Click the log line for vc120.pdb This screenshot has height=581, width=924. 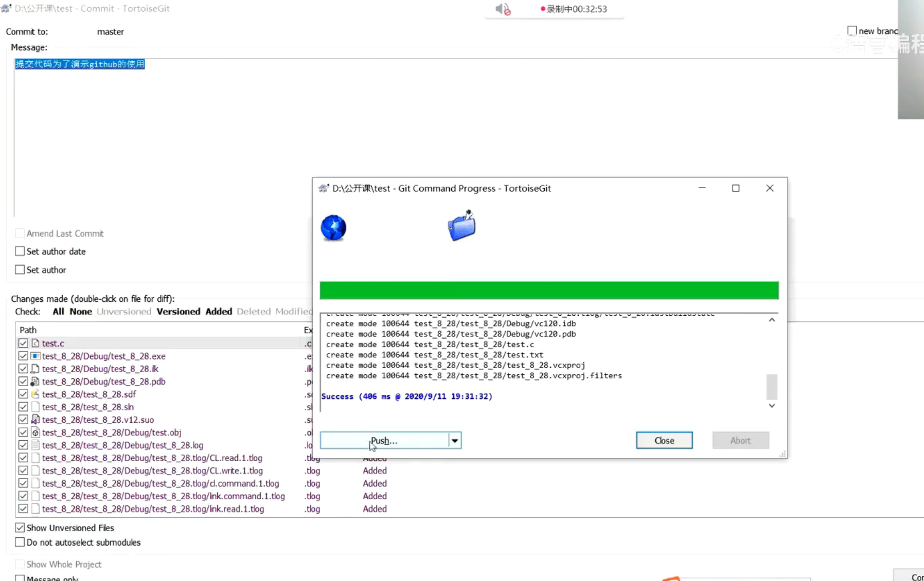click(451, 334)
